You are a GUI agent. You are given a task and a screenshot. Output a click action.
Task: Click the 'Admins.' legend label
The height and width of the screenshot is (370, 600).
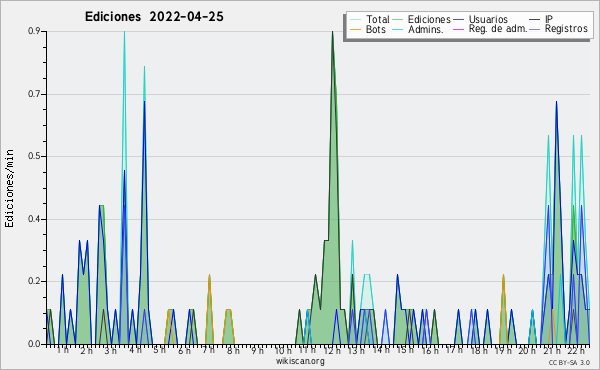[426, 29]
